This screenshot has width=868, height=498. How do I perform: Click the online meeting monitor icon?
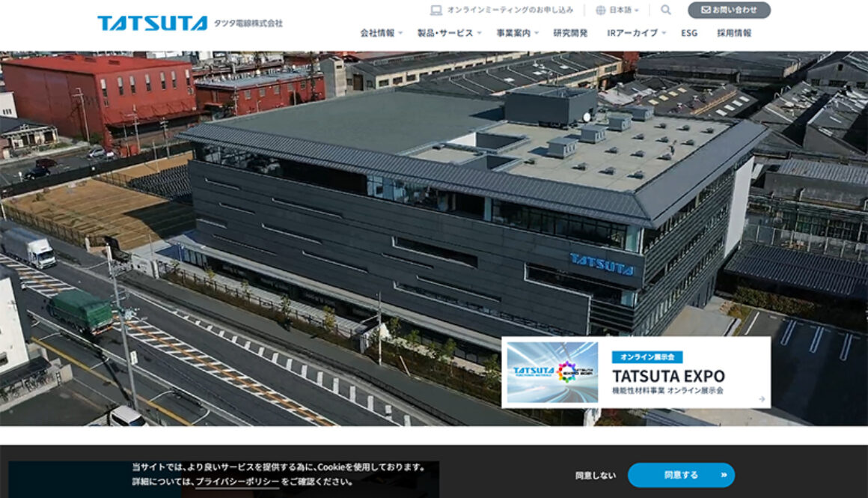click(436, 10)
